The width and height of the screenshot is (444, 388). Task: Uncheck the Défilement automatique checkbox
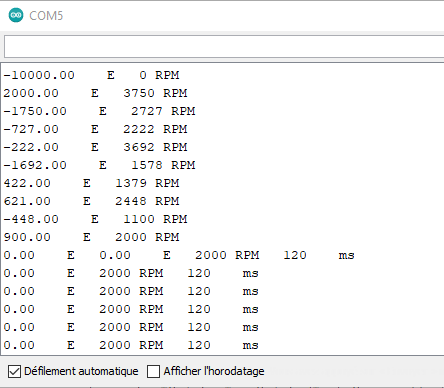(x=14, y=371)
